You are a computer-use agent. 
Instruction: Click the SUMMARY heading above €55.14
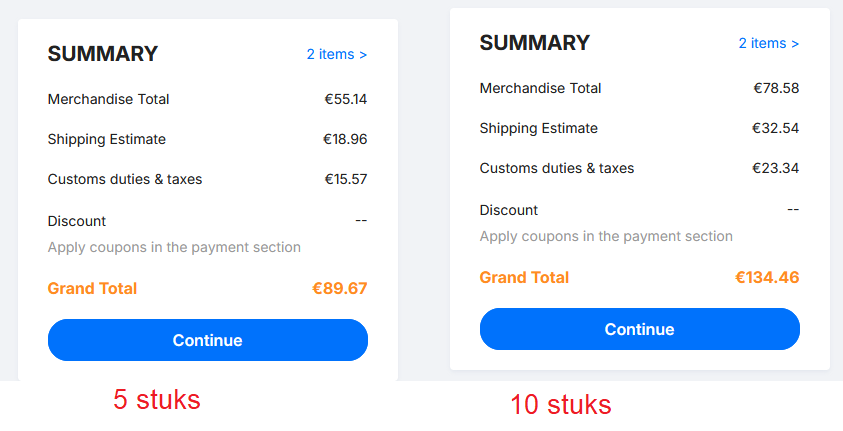click(103, 54)
